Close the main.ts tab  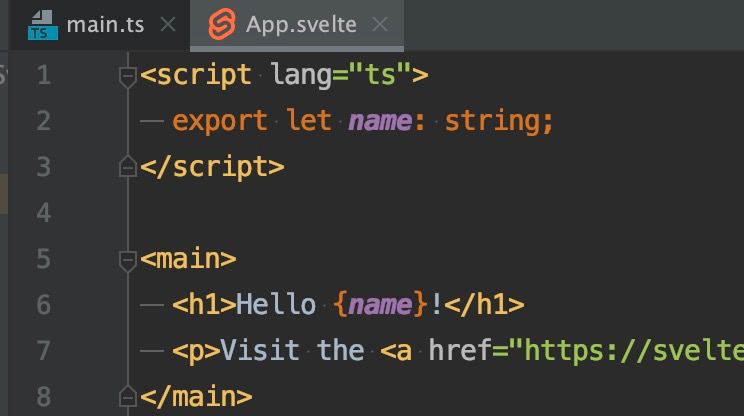(x=168, y=24)
